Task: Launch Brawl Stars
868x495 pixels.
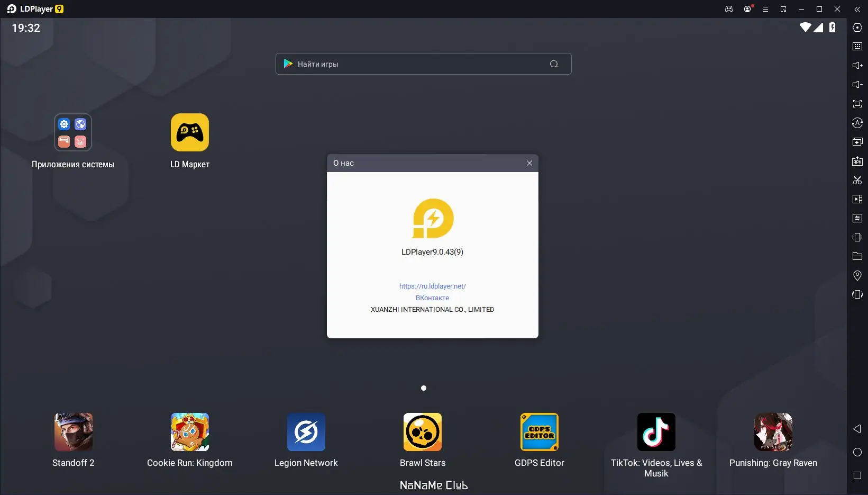Action: pos(423,432)
